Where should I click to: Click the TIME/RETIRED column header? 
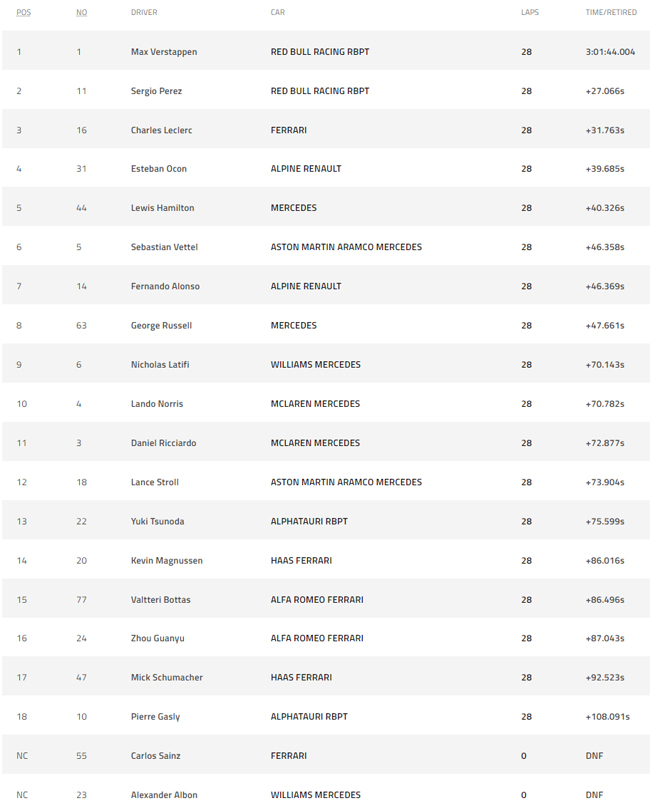(x=611, y=12)
